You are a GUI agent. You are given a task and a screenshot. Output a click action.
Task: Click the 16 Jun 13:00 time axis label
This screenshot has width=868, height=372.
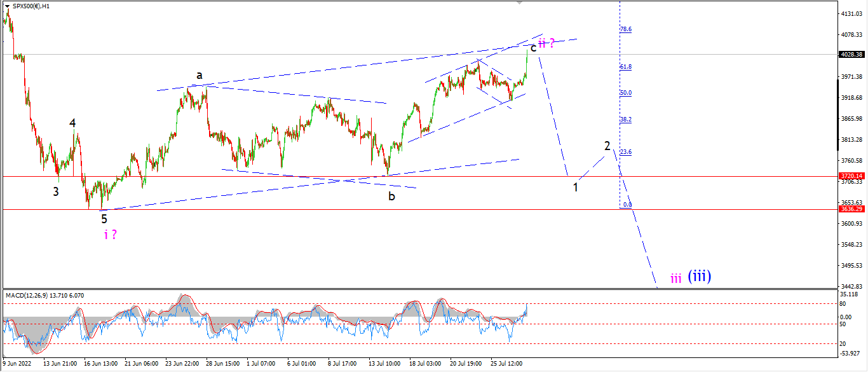pos(101,364)
